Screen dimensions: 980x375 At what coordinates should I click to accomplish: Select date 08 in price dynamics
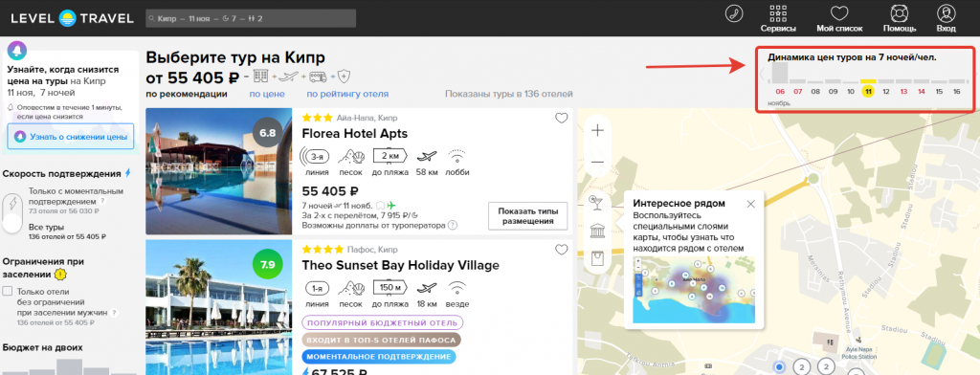click(x=815, y=91)
